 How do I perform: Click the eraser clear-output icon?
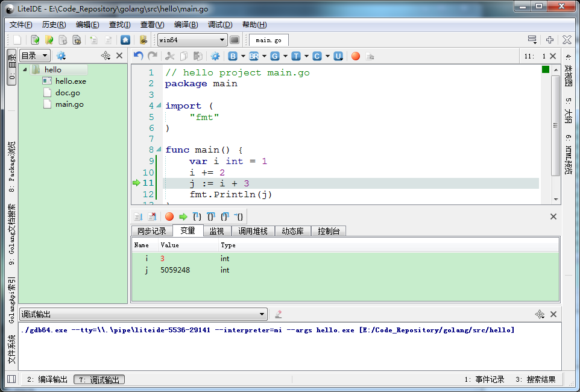279,314
